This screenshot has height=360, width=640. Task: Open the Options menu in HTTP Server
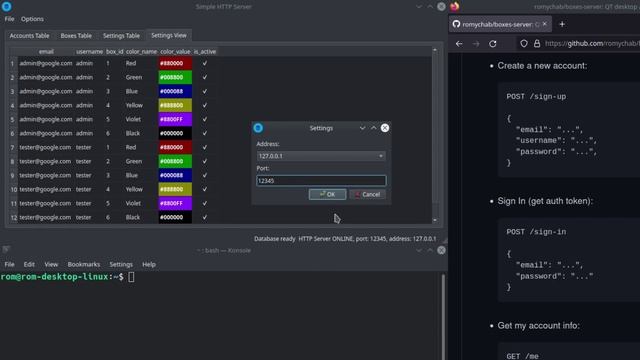tap(32, 19)
